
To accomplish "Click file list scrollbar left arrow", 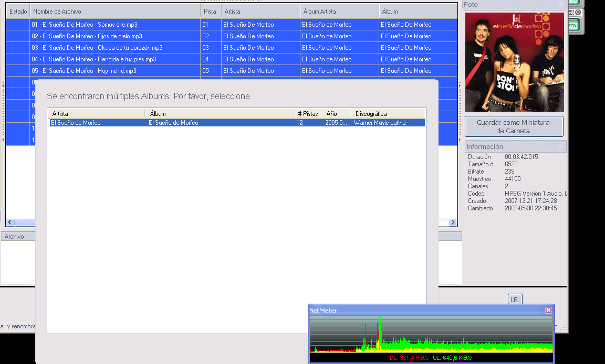I will (10, 222).
